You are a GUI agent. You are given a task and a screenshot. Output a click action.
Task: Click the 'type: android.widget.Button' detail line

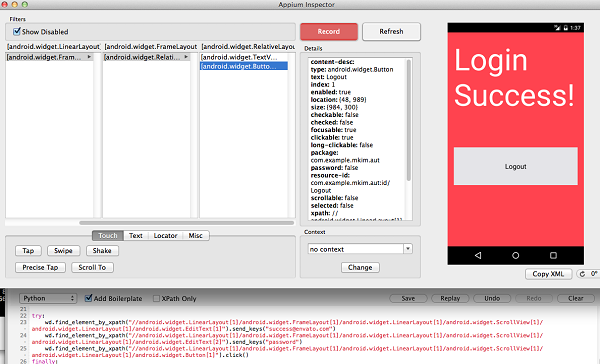point(352,69)
